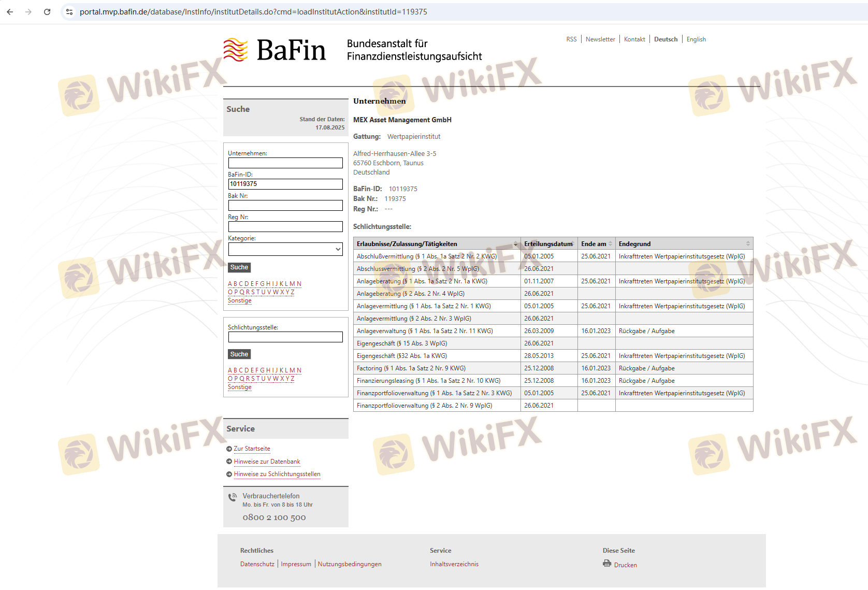Open site information icon in address bar
Viewport: 868px width, 590px height.
pos(69,12)
